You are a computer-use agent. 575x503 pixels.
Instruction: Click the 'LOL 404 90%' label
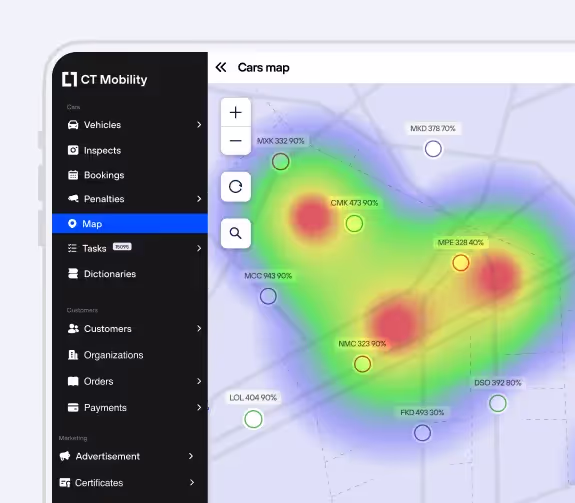point(253,397)
